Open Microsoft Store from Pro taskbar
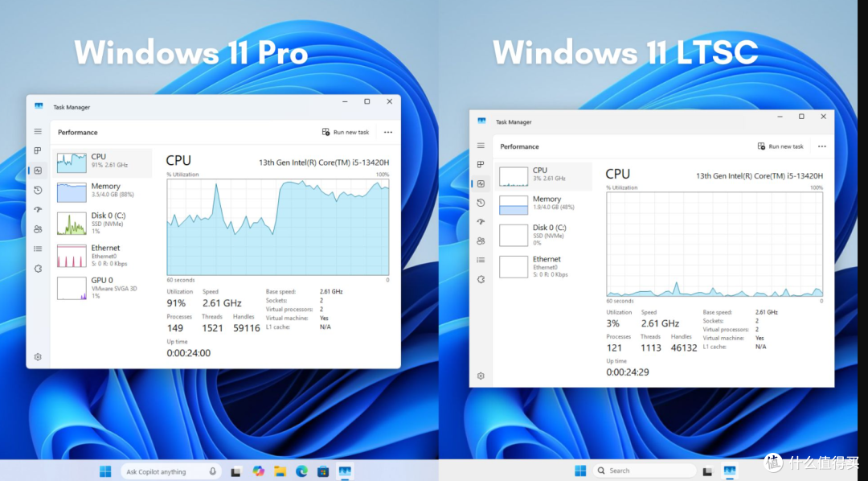Viewport: 868px width, 481px height. click(323, 471)
